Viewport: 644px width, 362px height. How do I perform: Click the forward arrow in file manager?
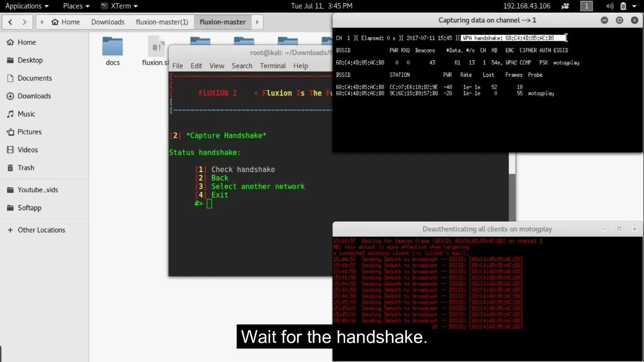point(25,22)
